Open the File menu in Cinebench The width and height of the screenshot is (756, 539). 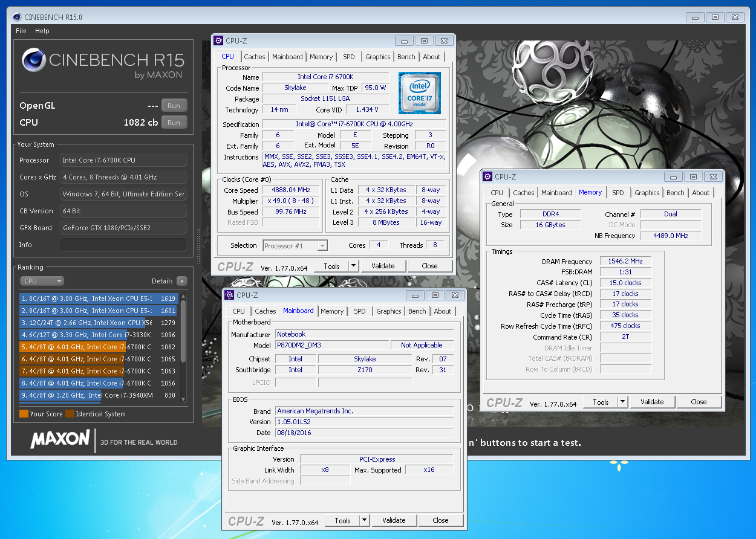[x=21, y=31]
